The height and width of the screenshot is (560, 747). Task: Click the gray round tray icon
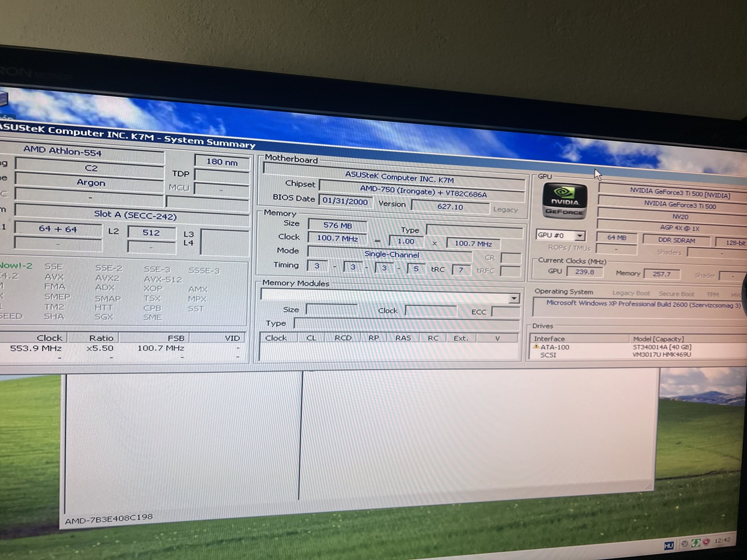click(x=684, y=544)
